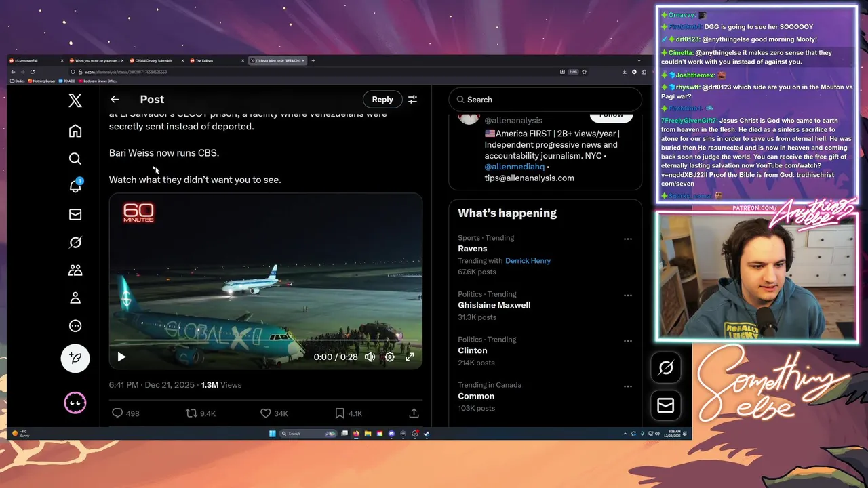Viewport: 868px width, 488px height.
Task: Open the floating Grok drawer button
Action: point(666,367)
